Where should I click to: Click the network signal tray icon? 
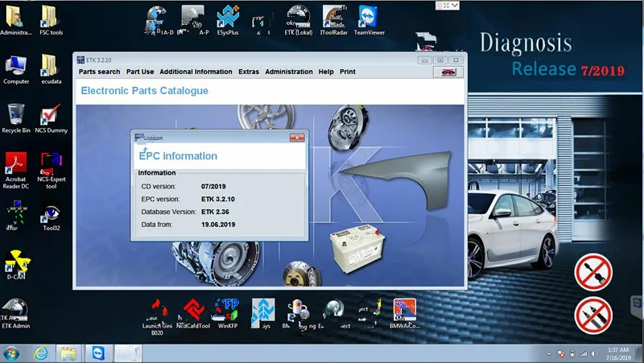(583, 354)
